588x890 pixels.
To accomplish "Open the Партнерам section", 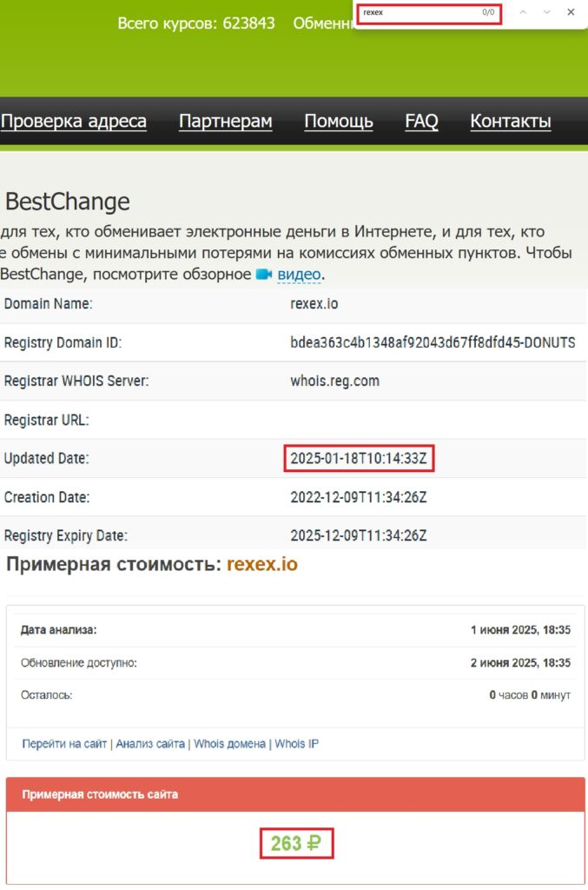I will pyautogui.click(x=224, y=122).
